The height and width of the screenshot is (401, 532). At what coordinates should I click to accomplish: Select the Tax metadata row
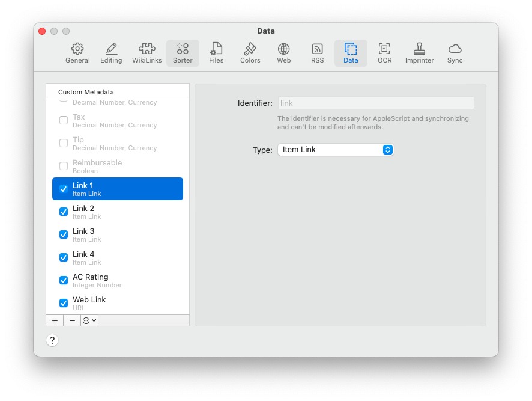[118, 120]
